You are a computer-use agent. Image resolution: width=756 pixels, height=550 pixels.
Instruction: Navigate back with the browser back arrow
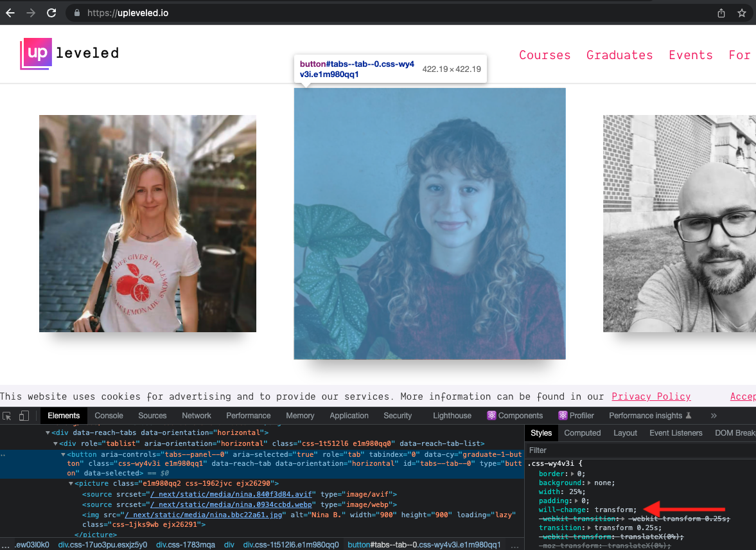10,12
